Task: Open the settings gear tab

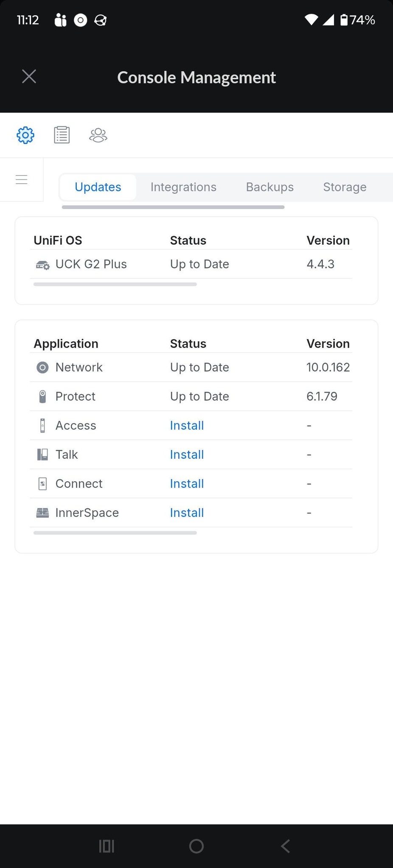Action: point(25,135)
